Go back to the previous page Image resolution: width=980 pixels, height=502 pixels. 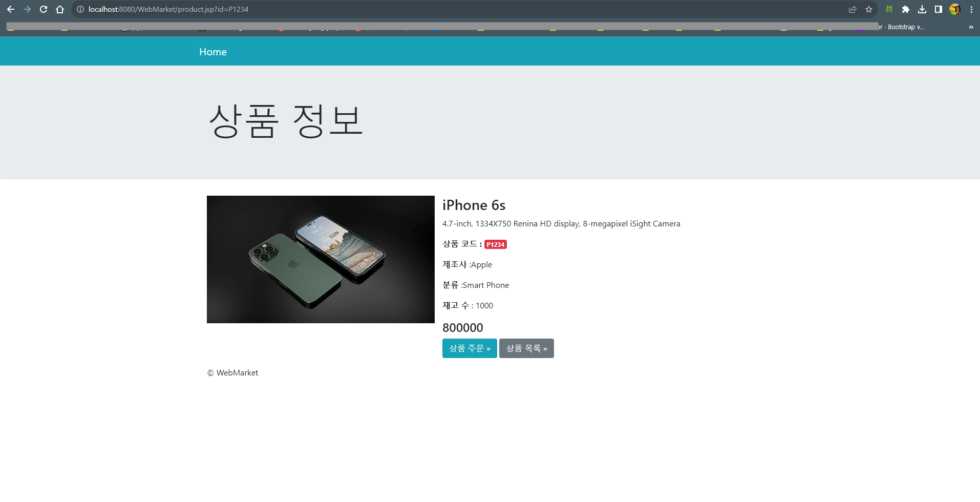(x=11, y=9)
